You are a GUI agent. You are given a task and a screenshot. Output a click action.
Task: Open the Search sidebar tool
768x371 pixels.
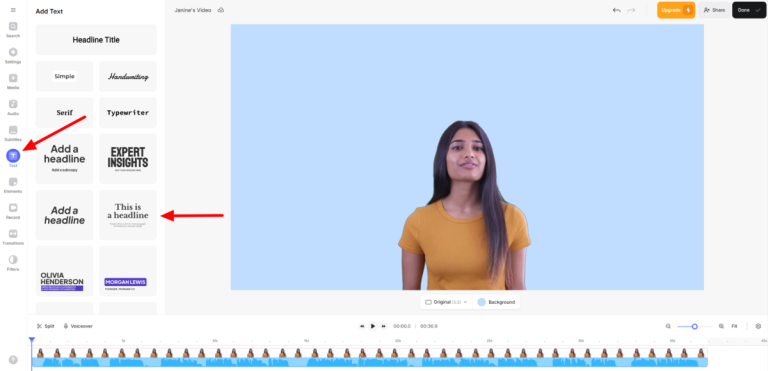[x=13, y=29]
